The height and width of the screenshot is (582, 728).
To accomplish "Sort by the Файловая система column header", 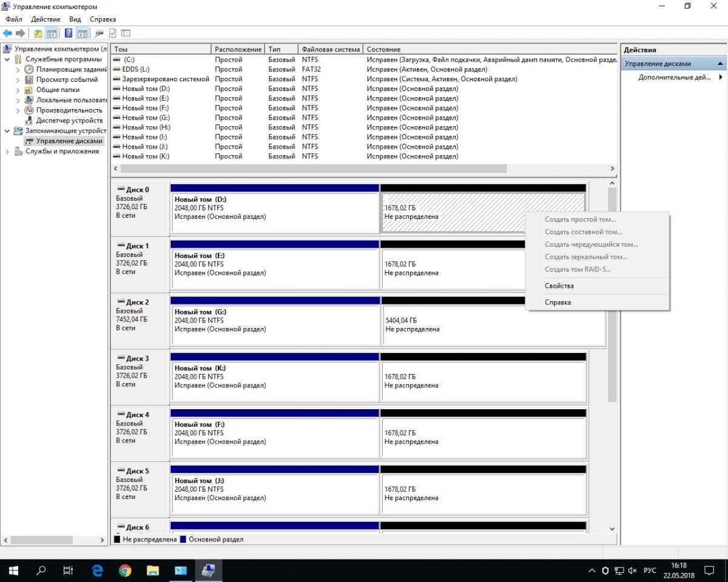I will point(331,49).
